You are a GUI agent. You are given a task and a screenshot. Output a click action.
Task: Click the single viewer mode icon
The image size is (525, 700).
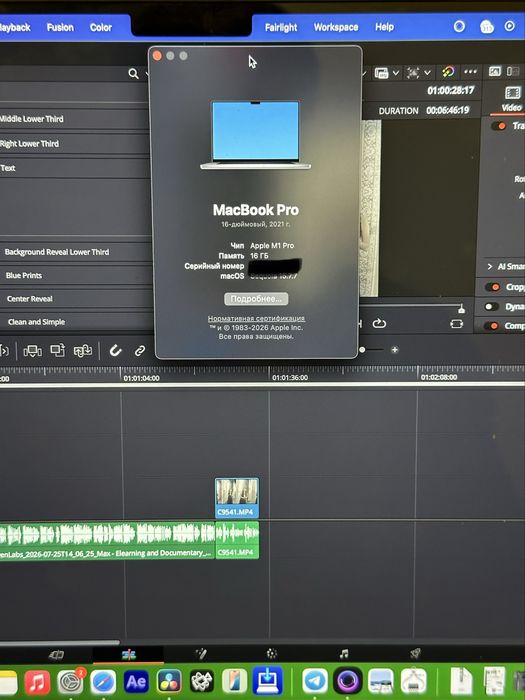click(495, 71)
